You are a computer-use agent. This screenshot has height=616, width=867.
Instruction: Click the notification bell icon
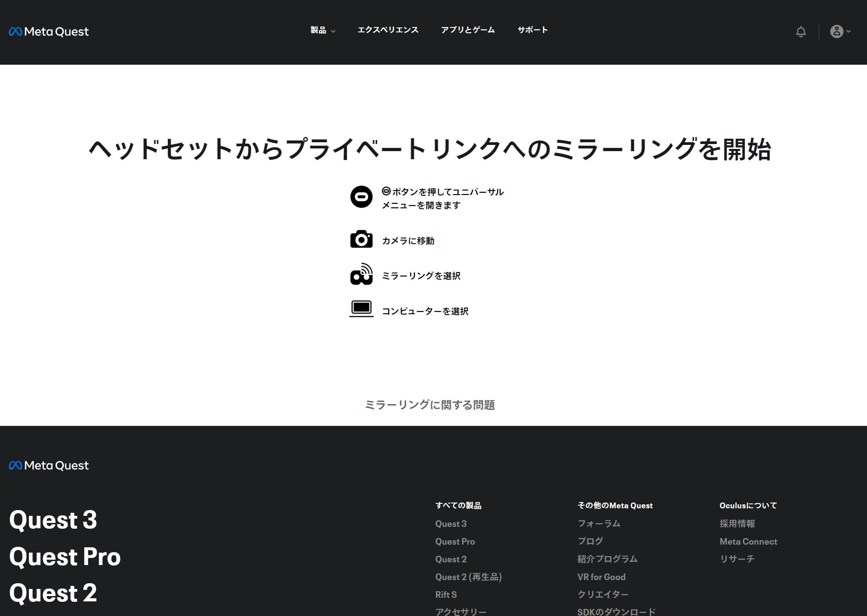coord(801,31)
